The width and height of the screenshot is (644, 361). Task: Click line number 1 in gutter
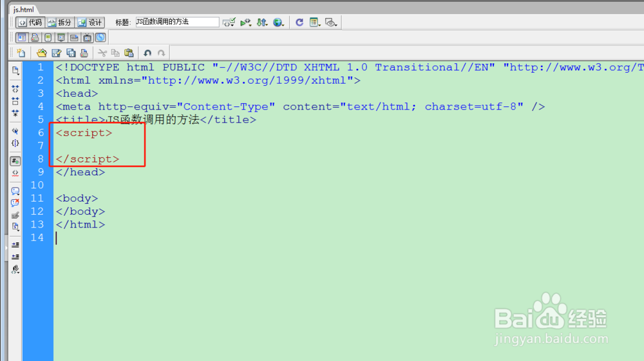point(40,67)
